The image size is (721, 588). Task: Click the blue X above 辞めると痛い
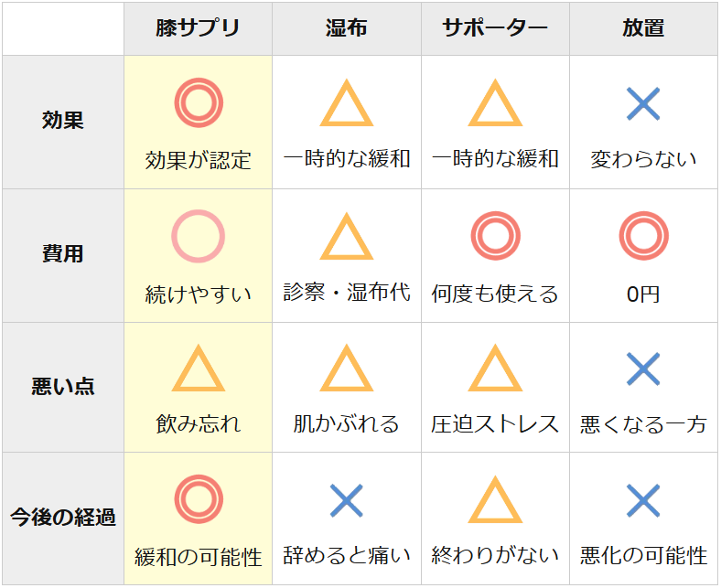(347, 500)
